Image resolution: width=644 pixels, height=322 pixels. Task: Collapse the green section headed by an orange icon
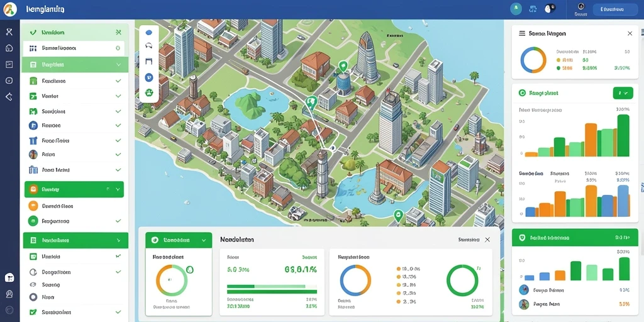click(x=118, y=189)
